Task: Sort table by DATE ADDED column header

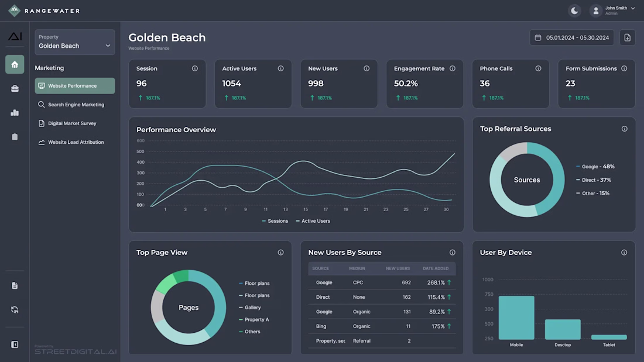Action: [436, 268]
